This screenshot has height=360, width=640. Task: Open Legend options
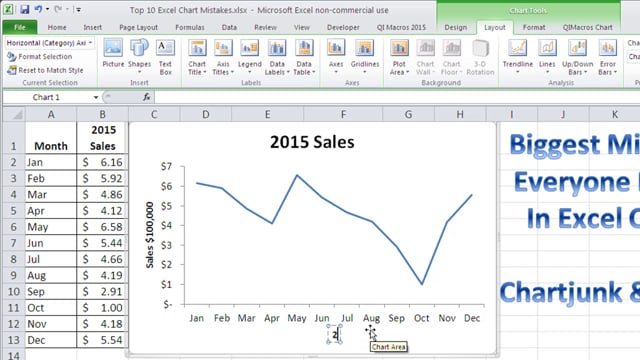point(249,57)
